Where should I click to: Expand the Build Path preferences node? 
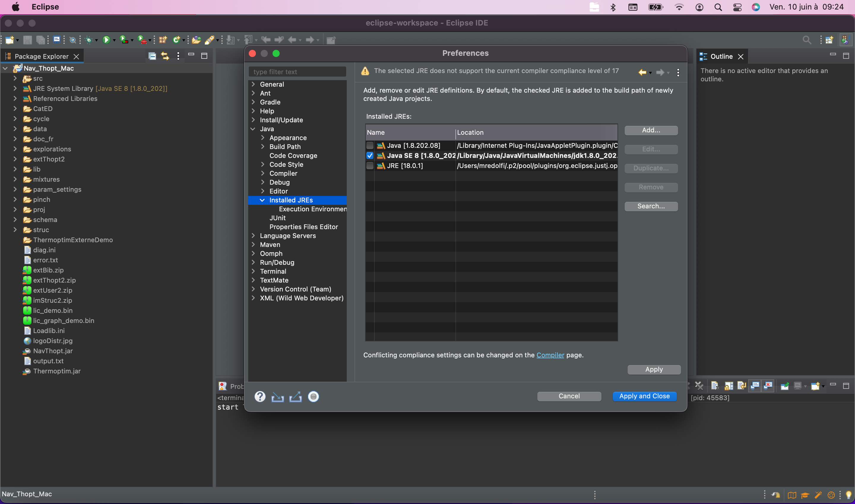click(x=262, y=146)
